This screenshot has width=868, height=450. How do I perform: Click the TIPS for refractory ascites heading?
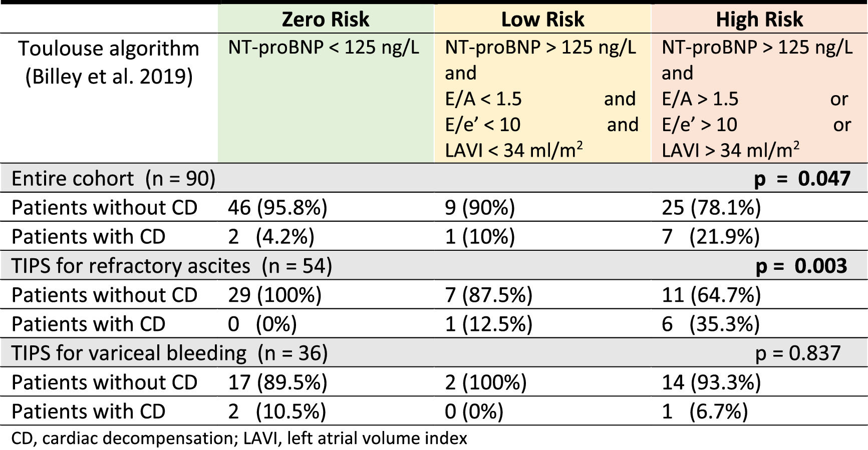click(171, 266)
